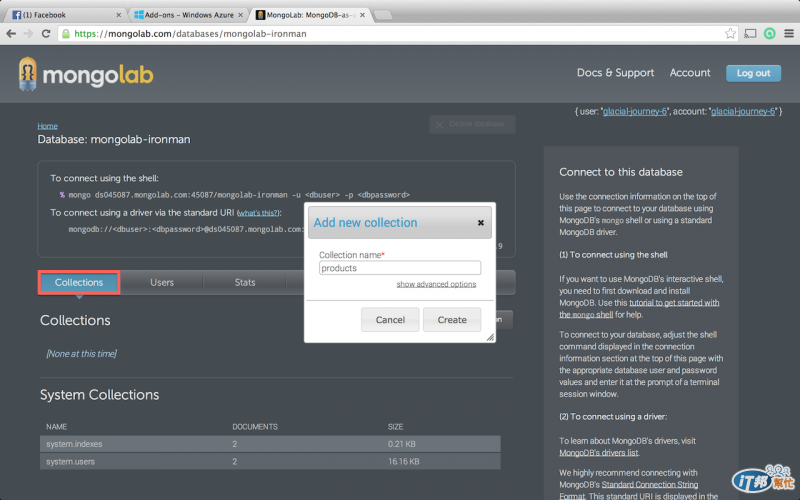
Task: Open Docs & Support in header
Action: click(x=615, y=72)
